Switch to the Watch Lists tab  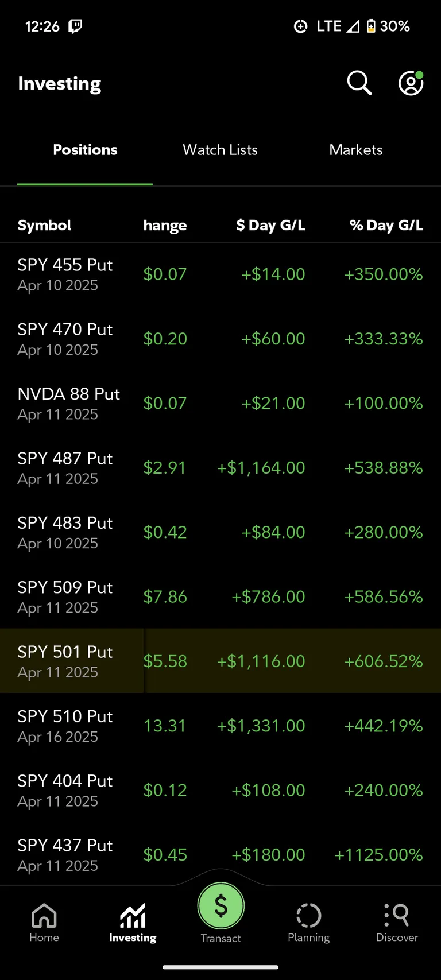coord(220,150)
